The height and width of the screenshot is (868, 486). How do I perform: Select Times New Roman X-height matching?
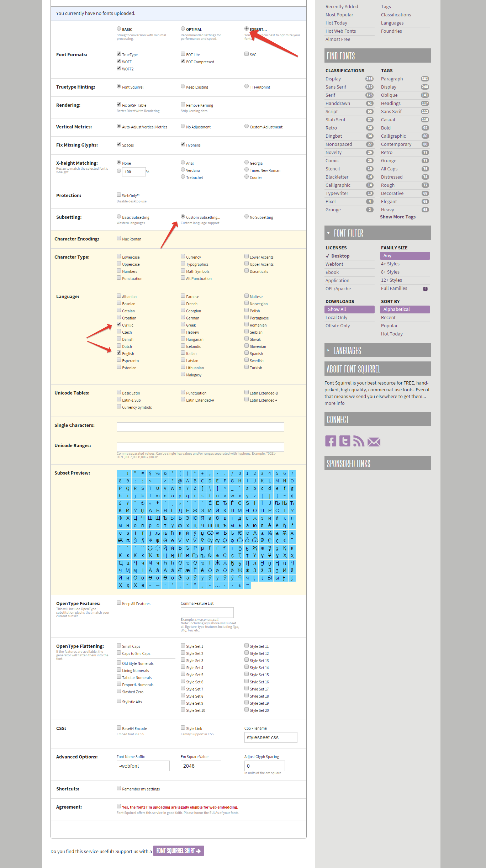coord(247,169)
